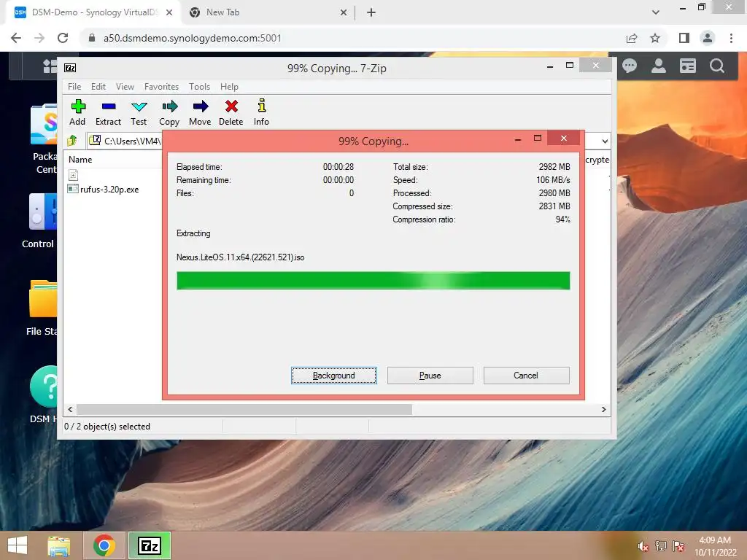Cancel the copying operation

coord(526,376)
